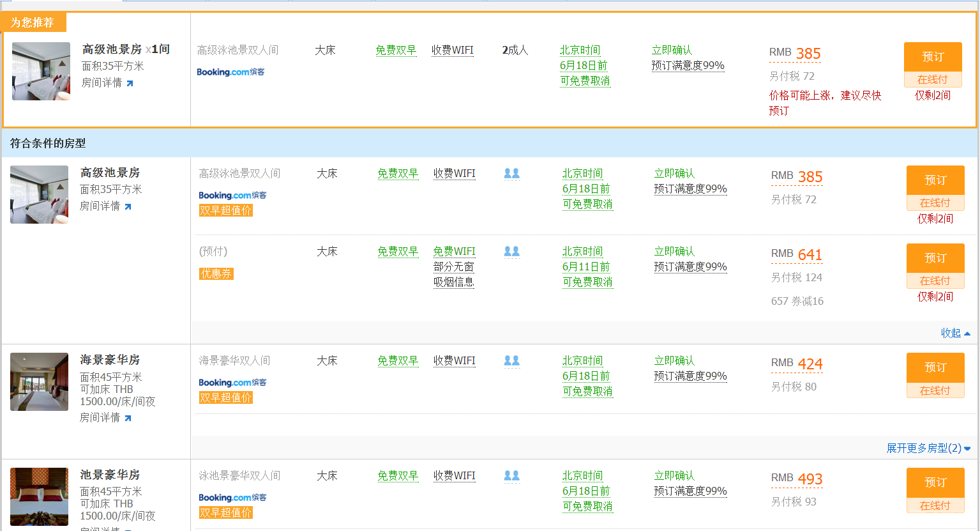Click 免费双早 in recommended room row

396,50
